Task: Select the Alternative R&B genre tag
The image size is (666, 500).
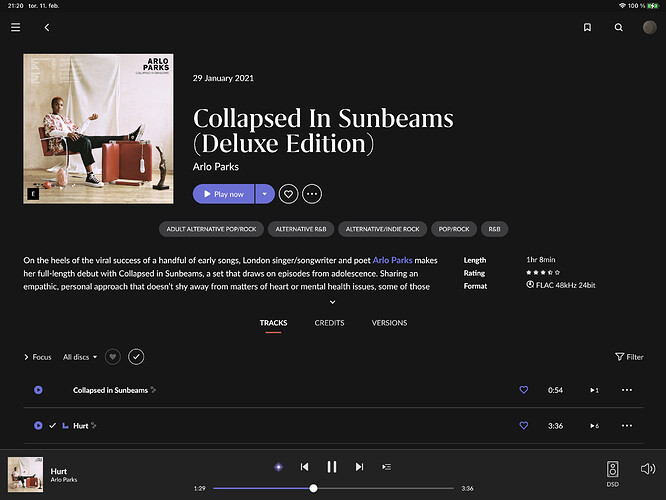Action: coord(301,229)
